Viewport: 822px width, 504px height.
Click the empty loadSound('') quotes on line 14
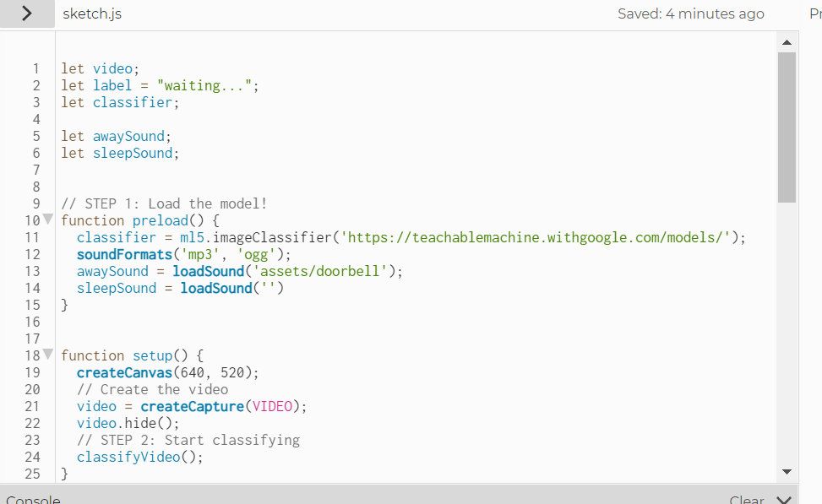pyautogui.click(x=269, y=288)
